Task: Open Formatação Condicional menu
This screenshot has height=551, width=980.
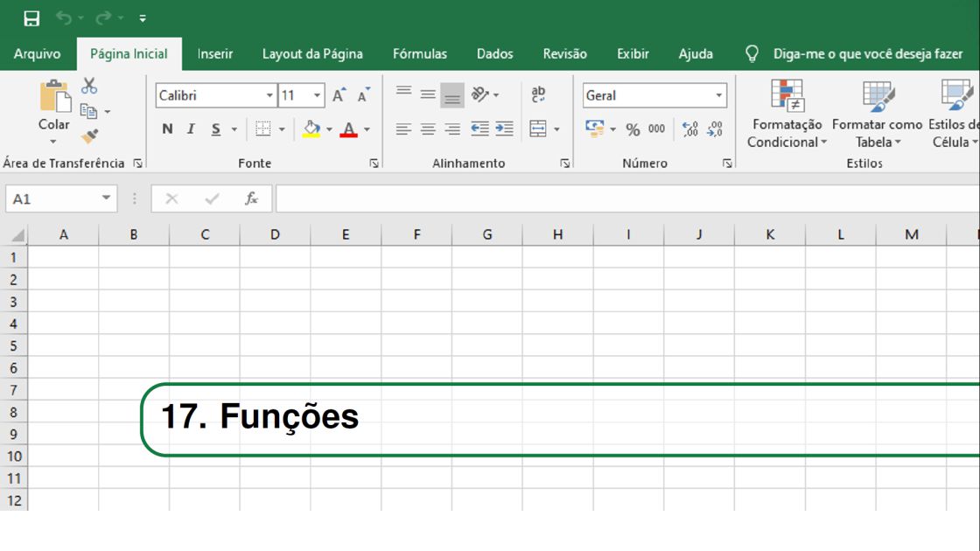Action: (x=787, y=114)
